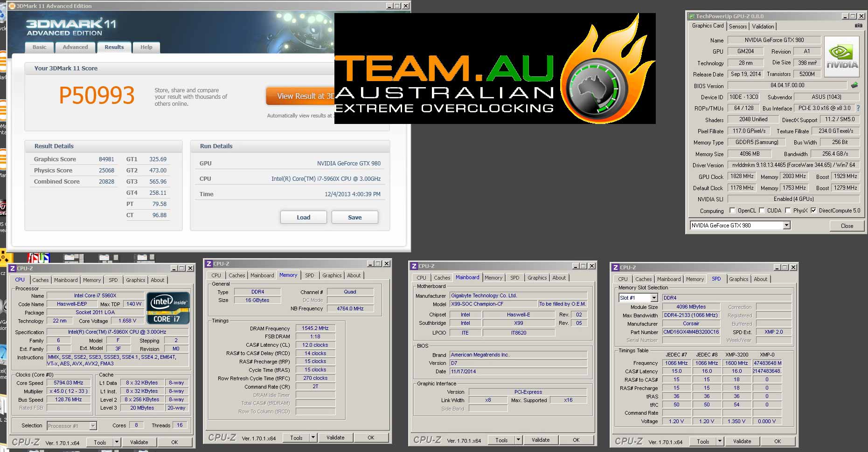The height and width of the screenshot is (452, 868).
Task: Open the Slot #1 memory slot dropdown
Action: [x=654, y=298]
